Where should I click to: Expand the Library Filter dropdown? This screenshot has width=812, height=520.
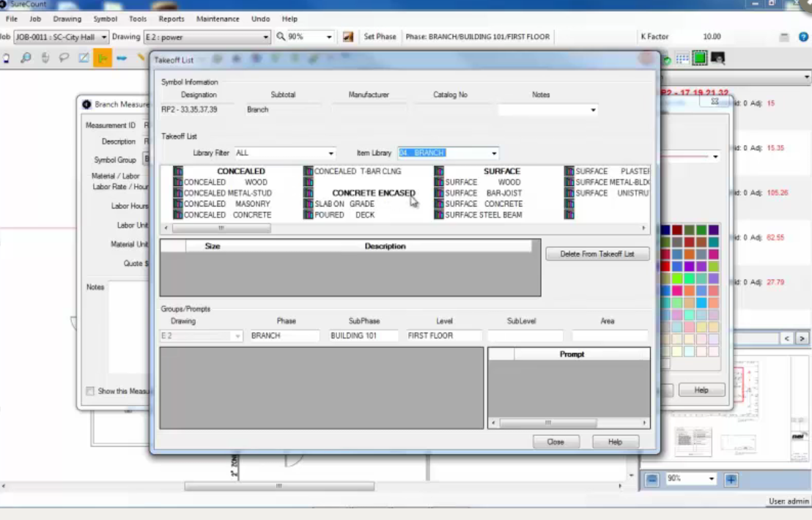[x=331, y=154]
